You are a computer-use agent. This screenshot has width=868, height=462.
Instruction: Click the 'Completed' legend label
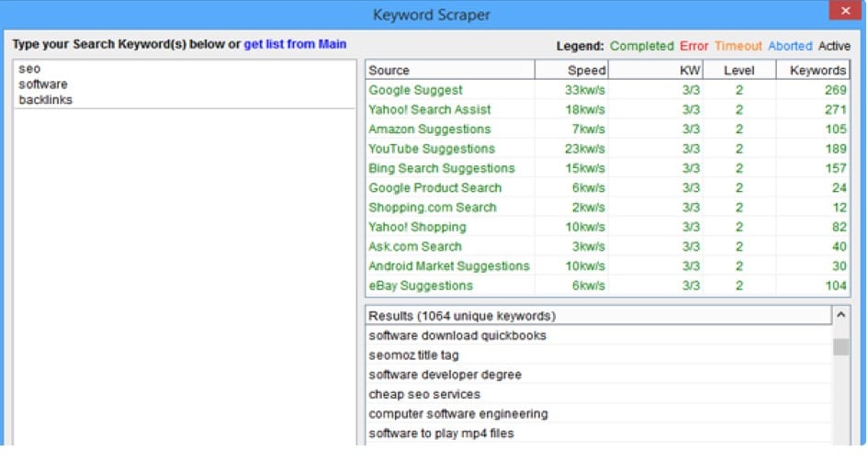(642, 46)
